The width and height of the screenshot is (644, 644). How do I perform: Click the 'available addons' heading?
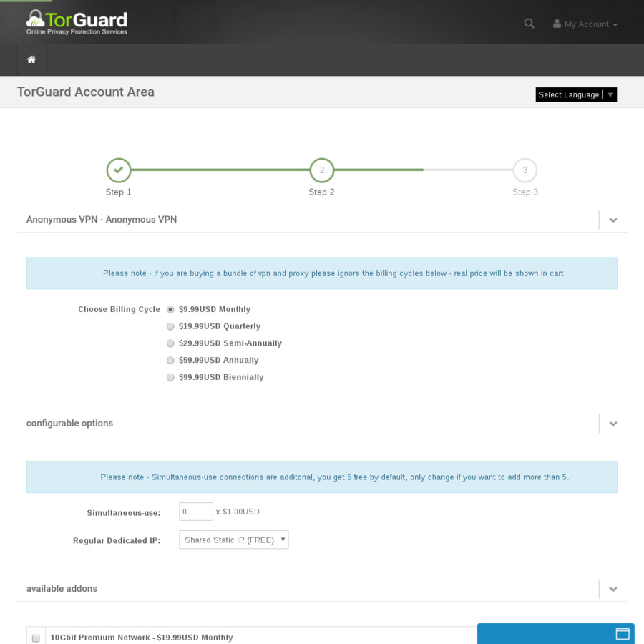coord(62,589)
